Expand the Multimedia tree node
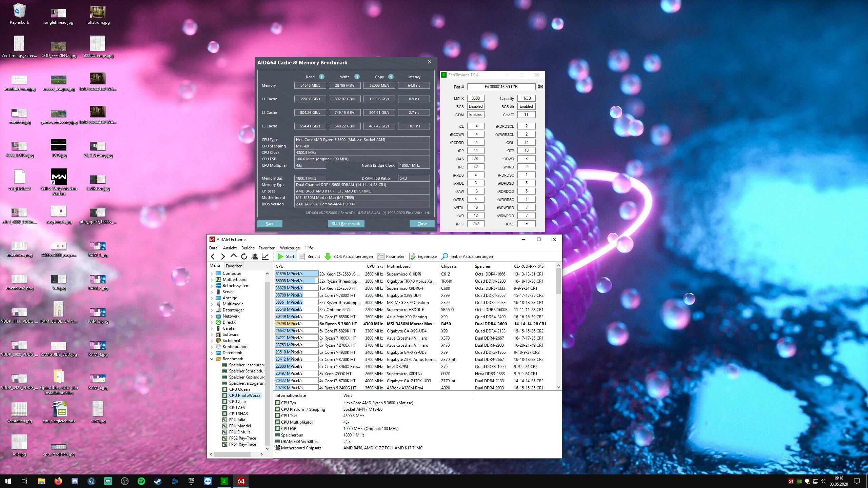Screen dimensions: 868x488 [212, 304]
